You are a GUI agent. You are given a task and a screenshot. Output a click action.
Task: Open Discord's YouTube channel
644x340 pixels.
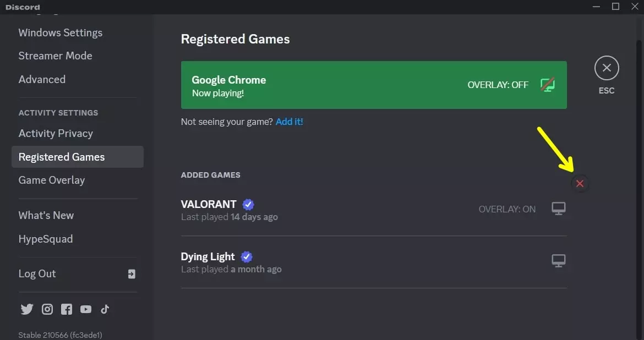(86, 309)
